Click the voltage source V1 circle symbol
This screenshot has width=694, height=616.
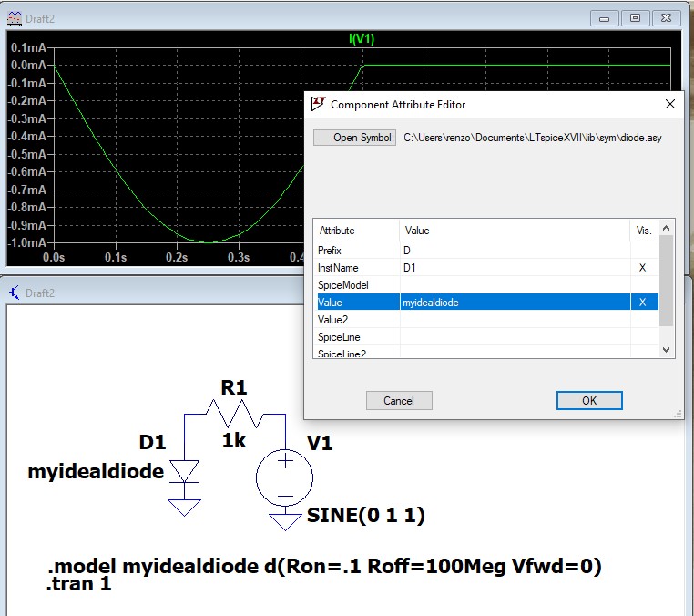click(285, 477)
